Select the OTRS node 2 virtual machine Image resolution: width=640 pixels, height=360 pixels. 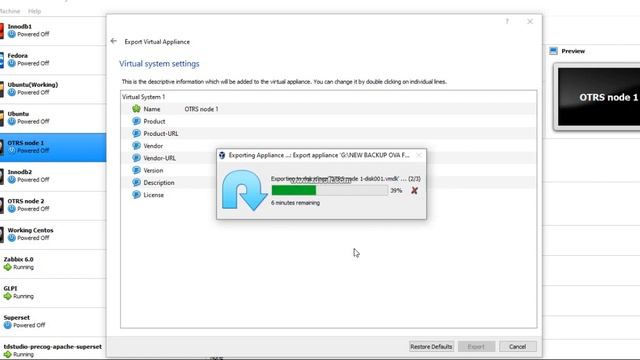53,205
